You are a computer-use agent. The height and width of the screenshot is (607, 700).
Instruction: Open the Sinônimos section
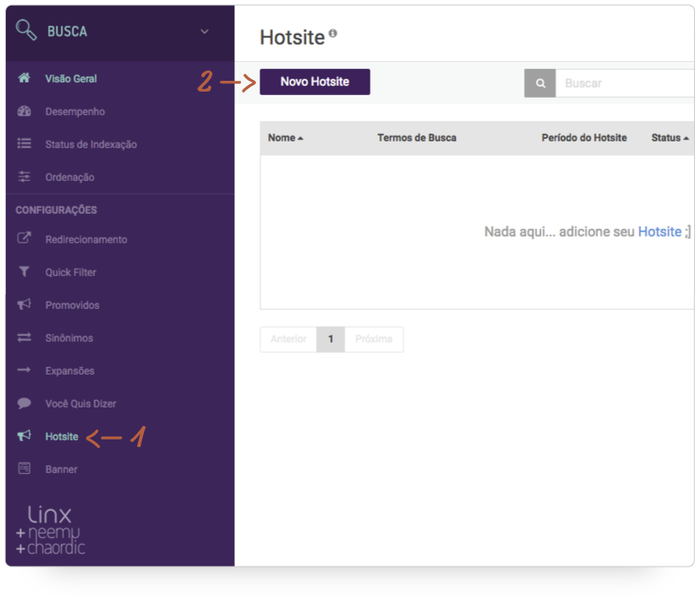pos(69,338)
